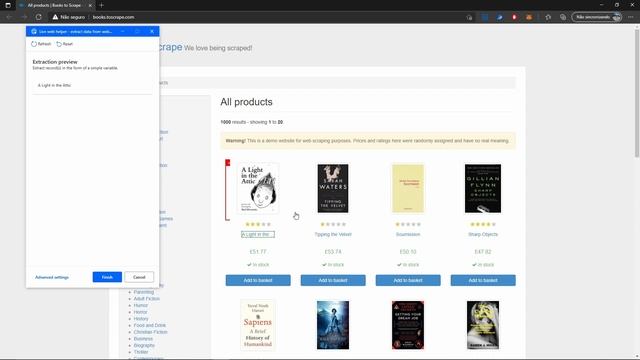Open the tab actions menu icon
The height and width of the screenshot is (360, 640).
8,5
